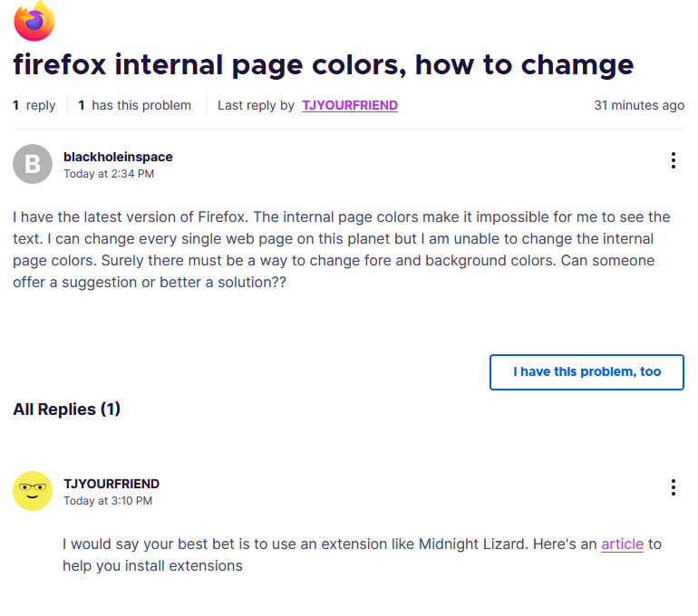Click "help you install extensions" text
The height and width of the screenshot is (616, 698).
[x=152, y=566]
